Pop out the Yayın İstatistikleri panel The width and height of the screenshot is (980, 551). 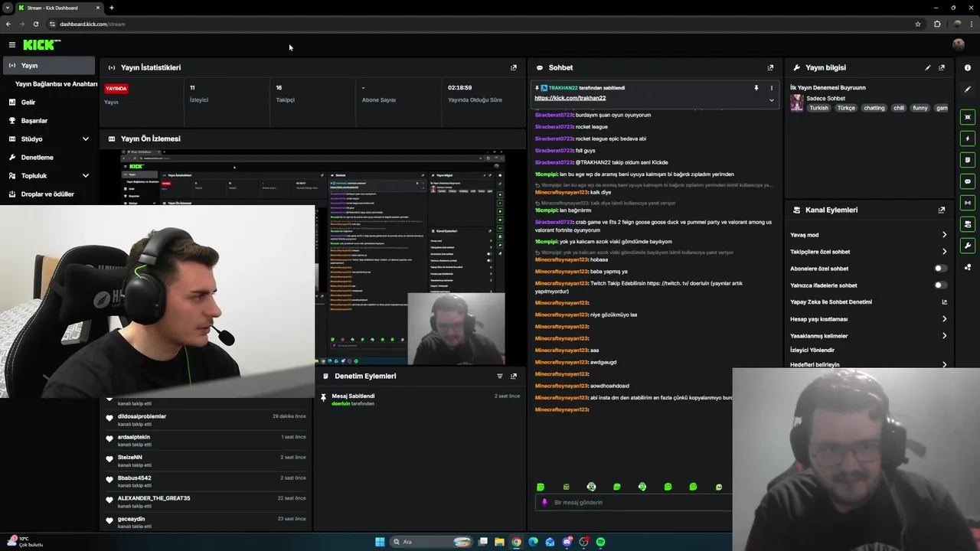[x=514, y=67]
